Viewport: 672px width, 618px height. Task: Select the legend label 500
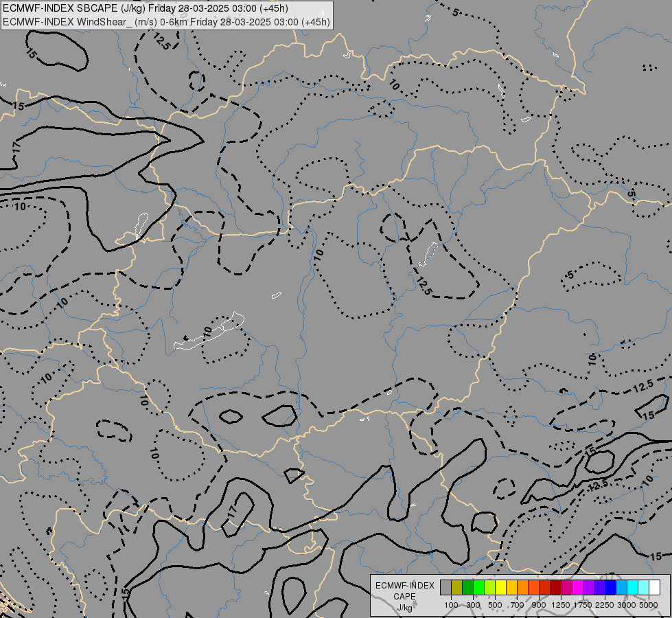(x=495, y=605)
